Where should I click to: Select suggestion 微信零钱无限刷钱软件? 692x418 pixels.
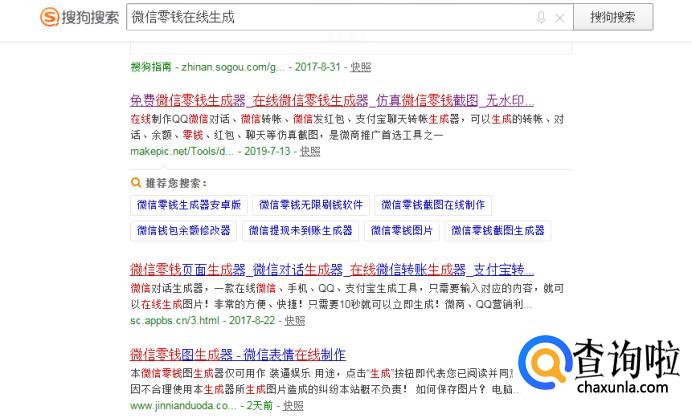pyautogui.click(x=311, y=205)
